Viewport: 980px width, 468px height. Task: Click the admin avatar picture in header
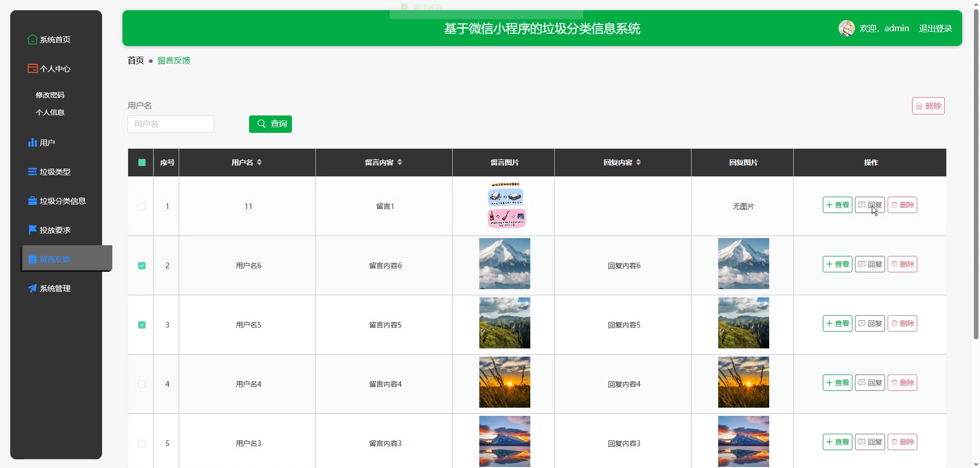[846, 28]
